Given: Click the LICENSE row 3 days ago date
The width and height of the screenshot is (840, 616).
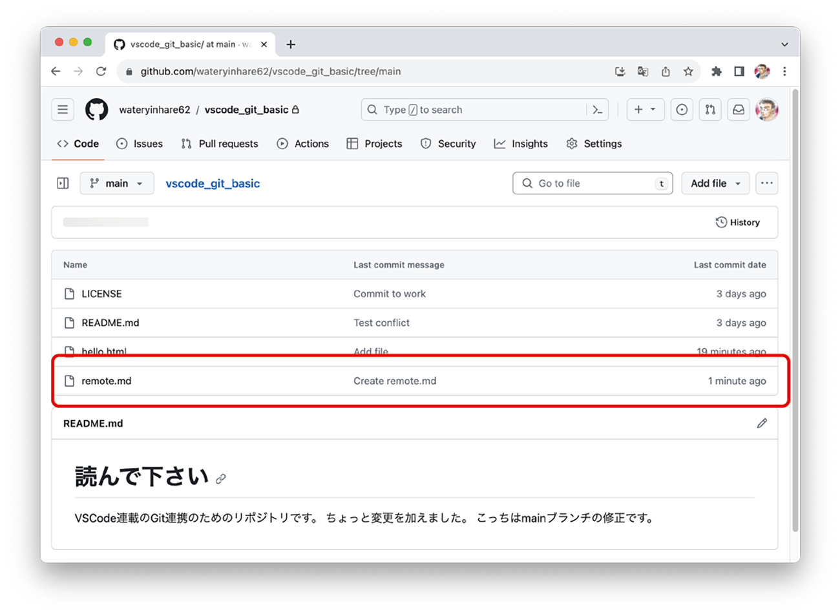Looking at the screenshot, I should click(741, 294).
